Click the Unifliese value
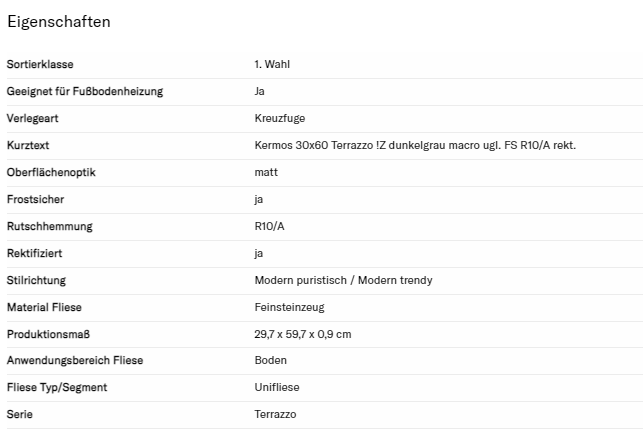643x441 pixels. tap(277, 388)
